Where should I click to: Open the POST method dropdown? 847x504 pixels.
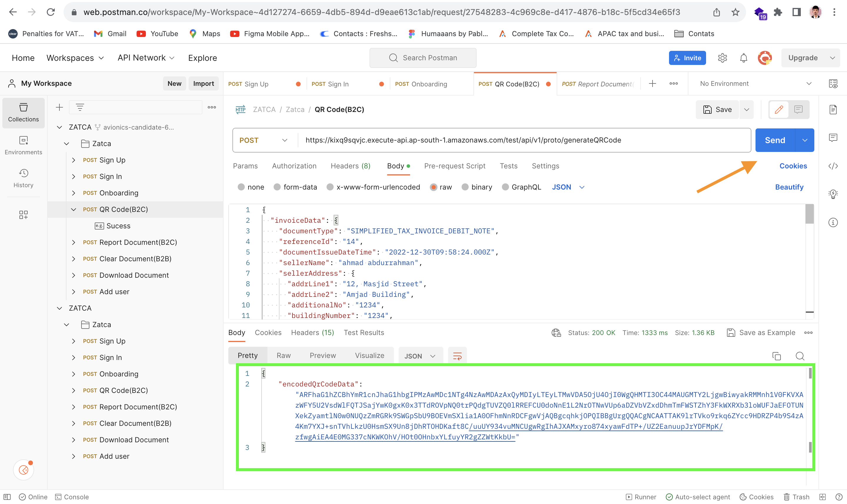[264, 140]
